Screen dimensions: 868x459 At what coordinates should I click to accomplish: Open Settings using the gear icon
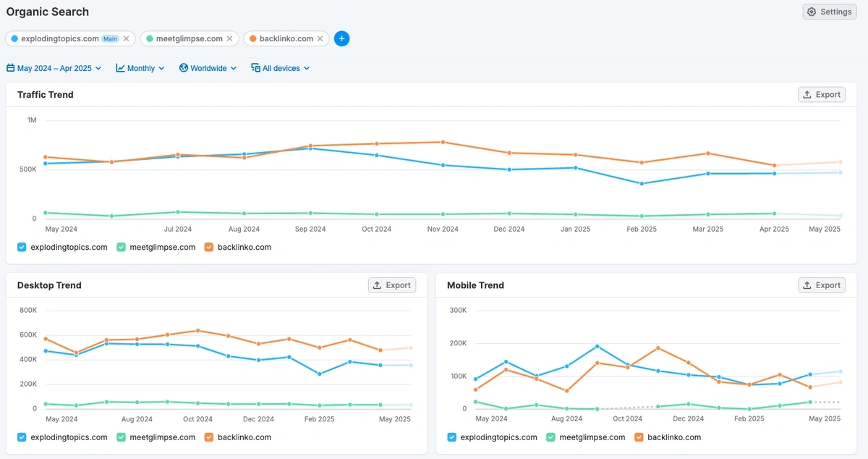pos(812,12)
